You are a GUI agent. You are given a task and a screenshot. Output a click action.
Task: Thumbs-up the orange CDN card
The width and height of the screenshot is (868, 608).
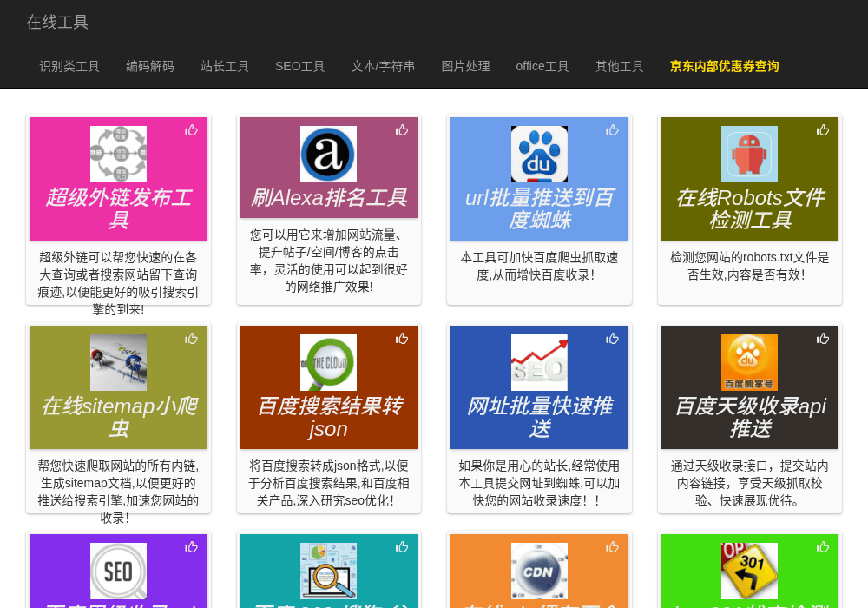tap(612, 547)
